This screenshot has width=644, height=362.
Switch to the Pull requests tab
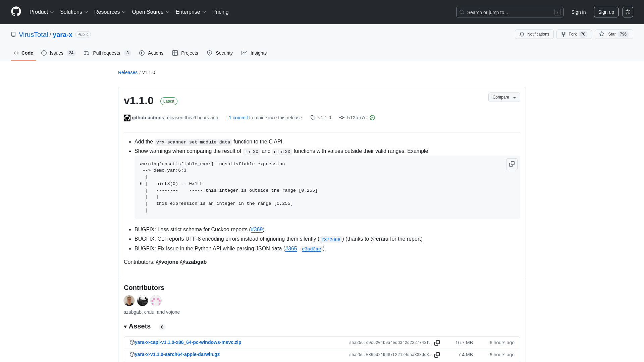coord(107,53)
